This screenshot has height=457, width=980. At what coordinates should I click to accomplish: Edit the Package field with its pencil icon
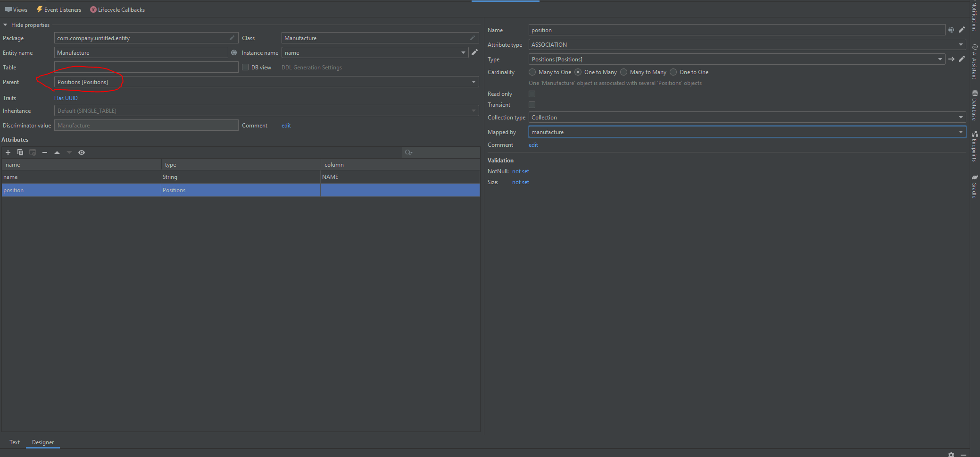(x=232, y=38)
